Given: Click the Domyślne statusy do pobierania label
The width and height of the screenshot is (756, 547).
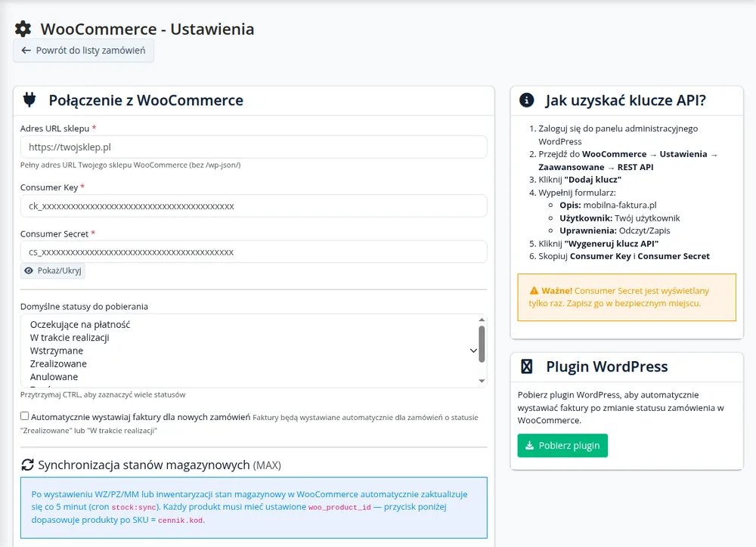Looking at the screenshot, I should point(84,306).
